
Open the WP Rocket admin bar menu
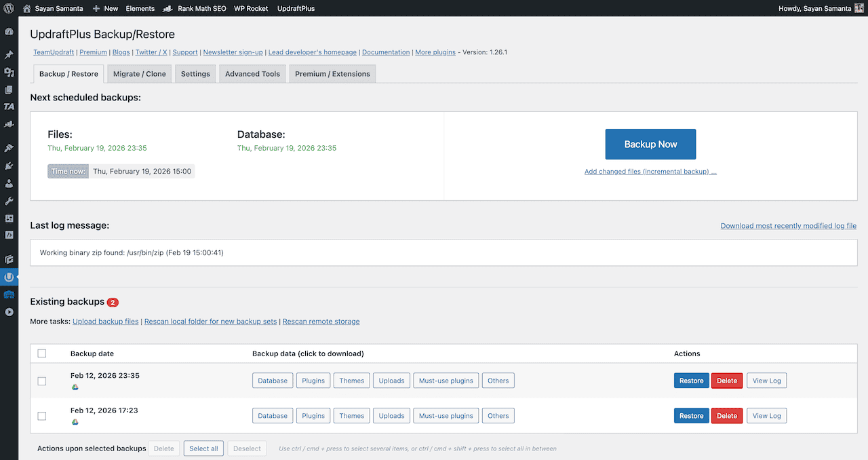click(x=252, y=8)
